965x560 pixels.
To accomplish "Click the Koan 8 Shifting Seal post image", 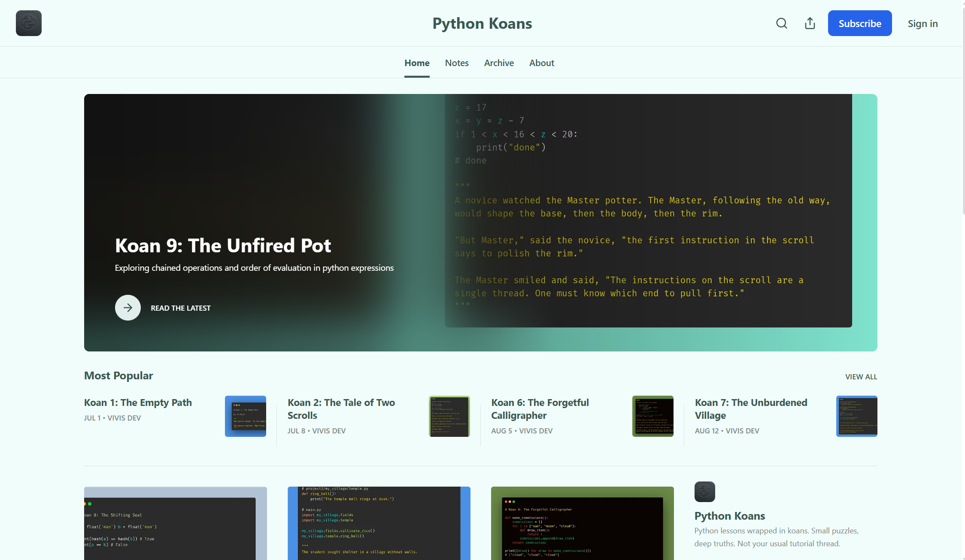I will 176,523.
